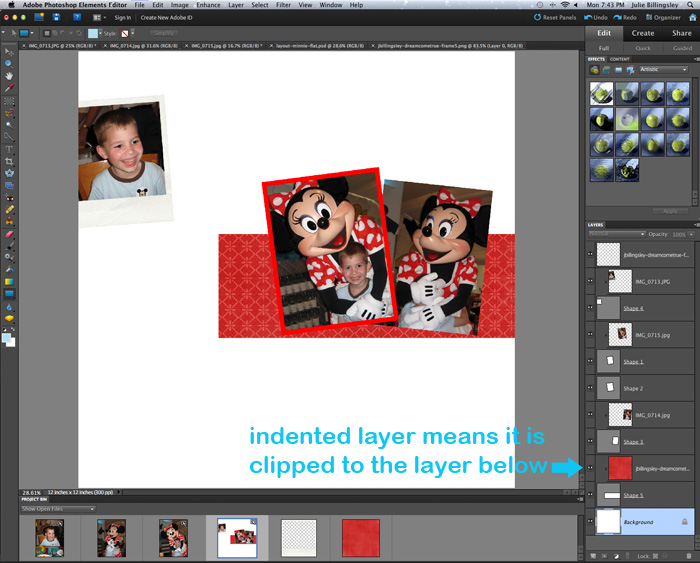Select the Hand tool

pyautogui.click(x=9, y=76)
